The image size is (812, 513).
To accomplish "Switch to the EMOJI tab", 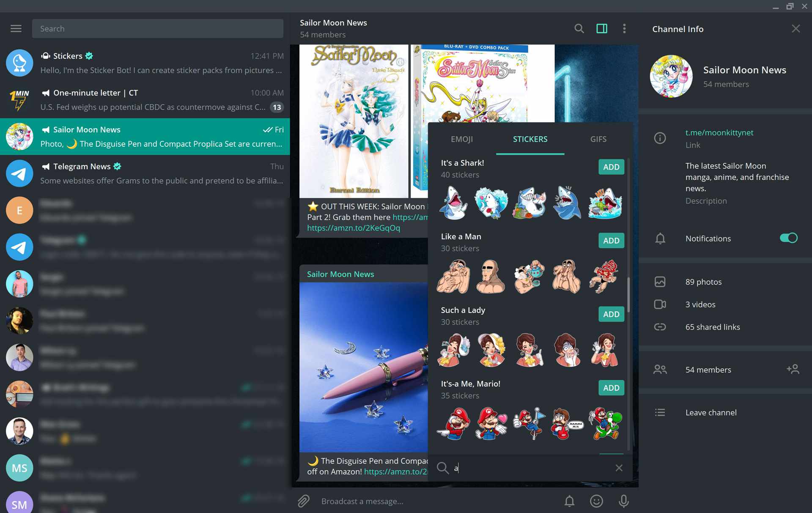I will [x=462, y=139].
